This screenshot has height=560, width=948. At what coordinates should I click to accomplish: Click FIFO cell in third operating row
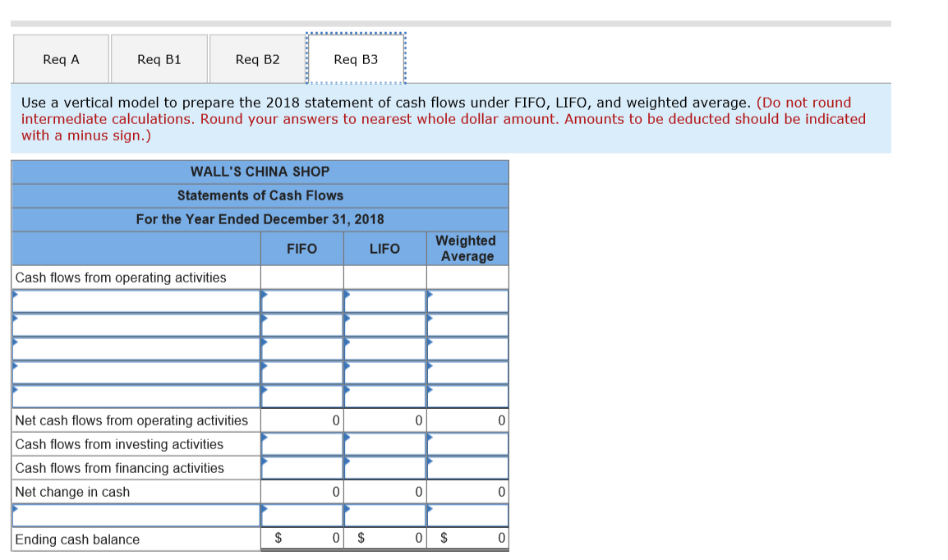[301, 349]
